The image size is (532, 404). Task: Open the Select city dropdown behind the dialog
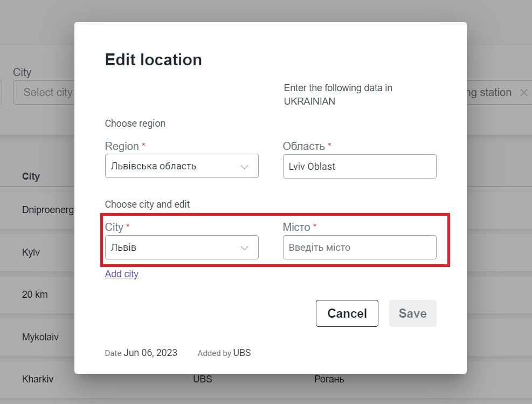tap(49, 92)
